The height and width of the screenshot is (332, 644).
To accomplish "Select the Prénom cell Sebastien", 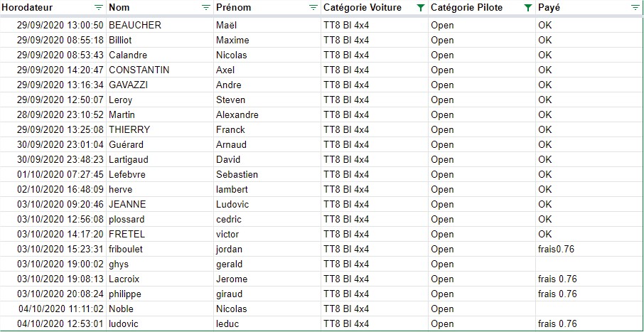I will click(267, 175).
